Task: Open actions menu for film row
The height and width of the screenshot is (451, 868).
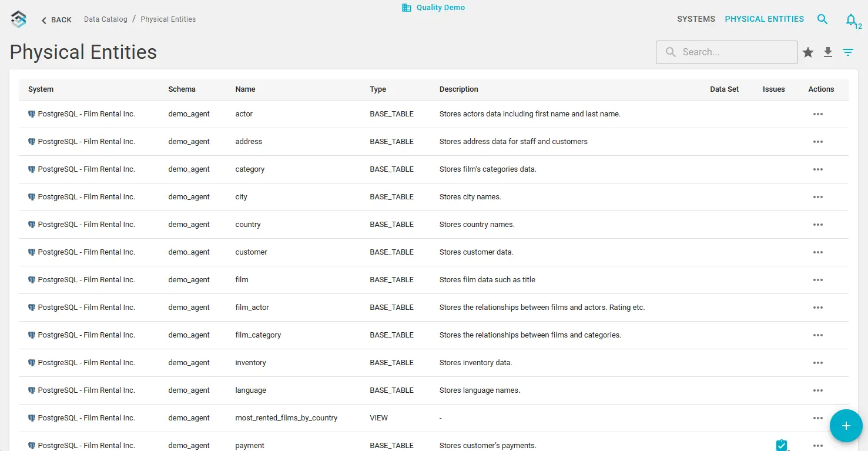Action: tap(817, 280)
